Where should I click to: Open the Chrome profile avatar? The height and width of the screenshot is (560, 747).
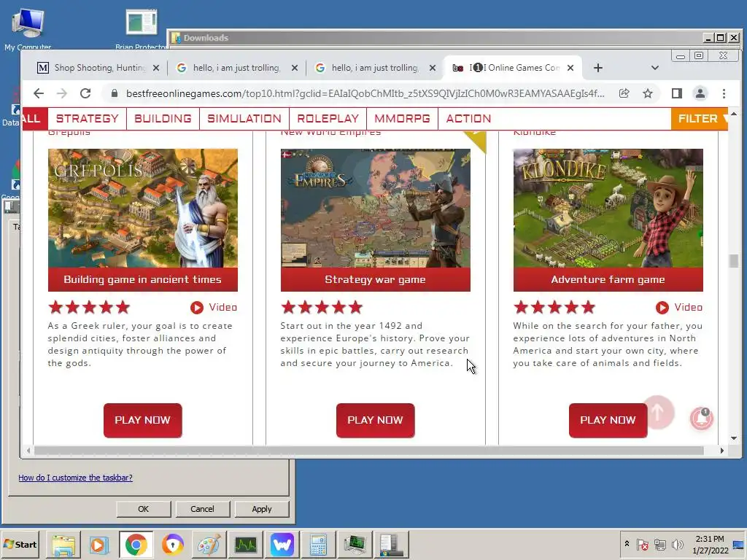click(700, 93)
